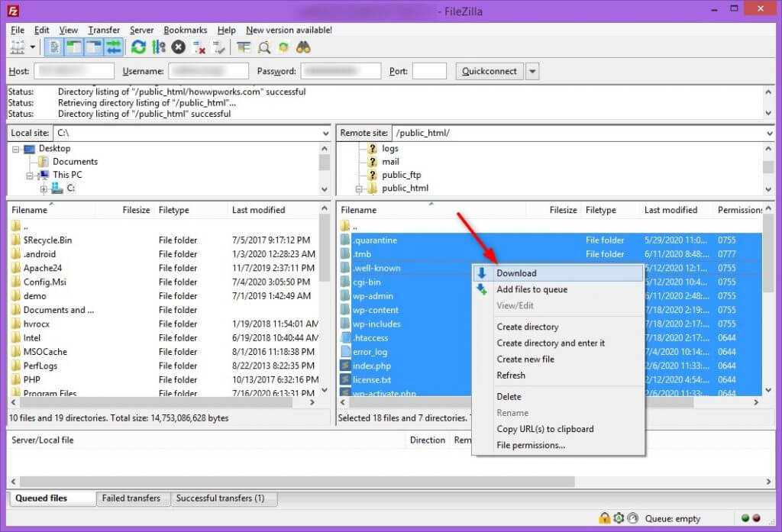782x532 pixels.
Task: Choose Download from the context menu
Action: [558, 273]
